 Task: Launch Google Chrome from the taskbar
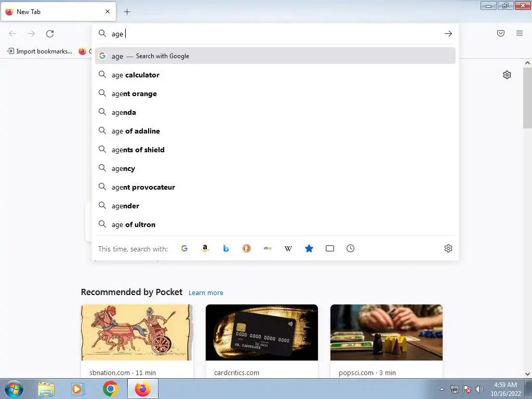coord(110,389)
